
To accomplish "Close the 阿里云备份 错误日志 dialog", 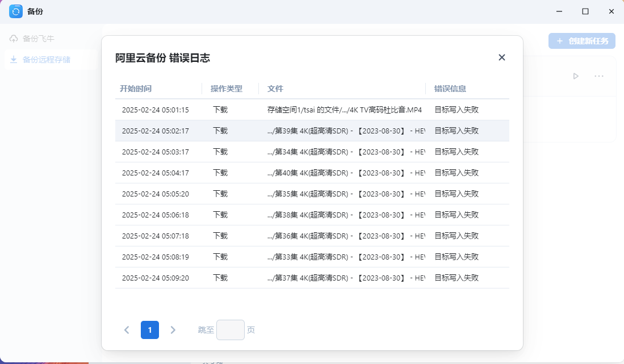I will (x=502, y=58).
